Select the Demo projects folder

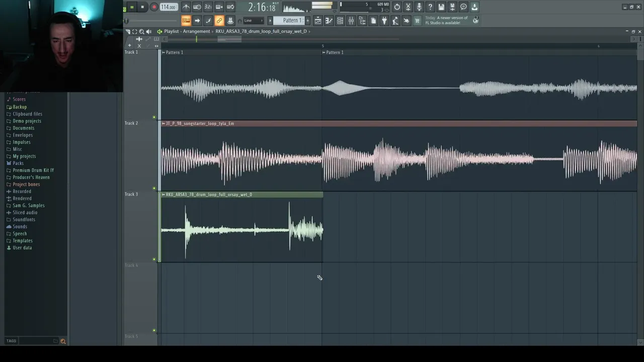[x=27, y=121]
